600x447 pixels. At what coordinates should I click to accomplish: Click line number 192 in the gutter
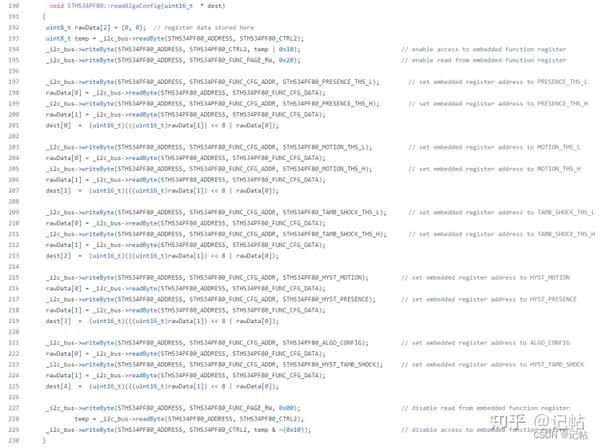(14, 28)
